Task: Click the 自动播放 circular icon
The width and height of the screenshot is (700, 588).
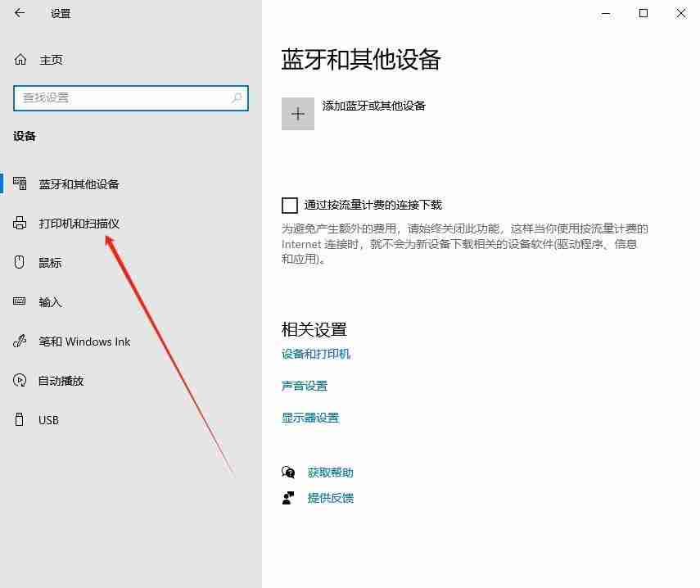Action: (x=19, y=380)
